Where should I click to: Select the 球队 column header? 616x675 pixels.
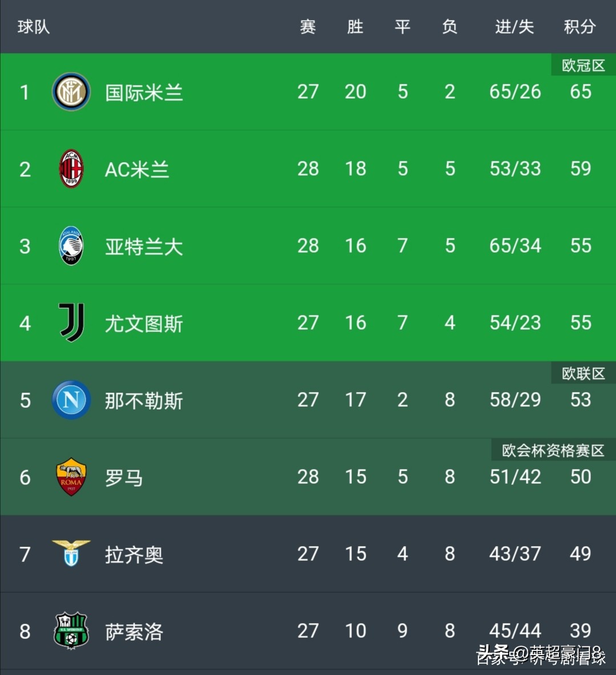click(x=34, y=27)
